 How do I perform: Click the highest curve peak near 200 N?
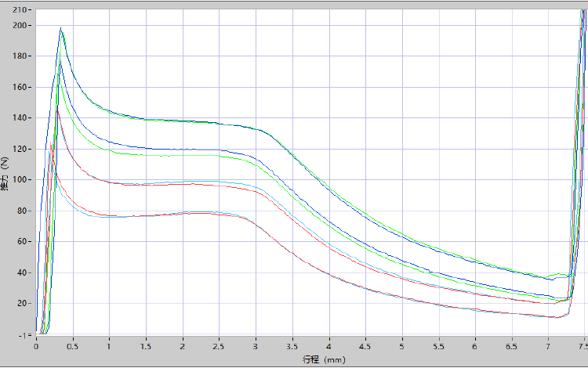tap(60, 29)
